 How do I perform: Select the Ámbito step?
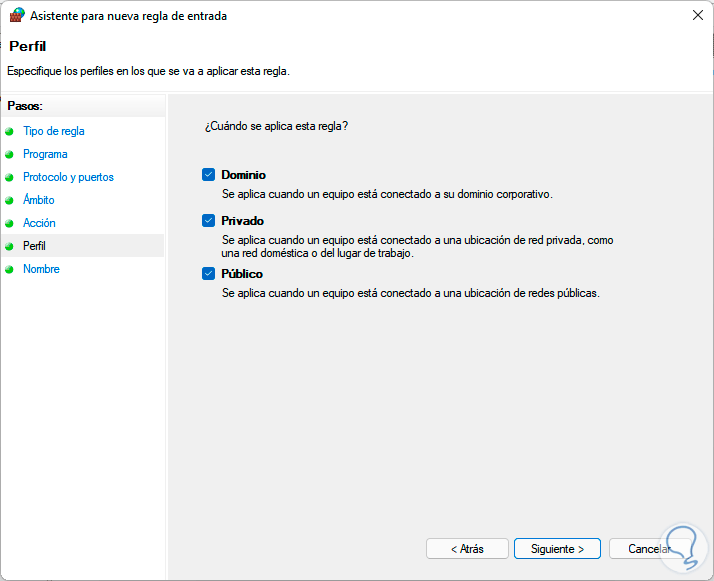[x=39, y=200]
